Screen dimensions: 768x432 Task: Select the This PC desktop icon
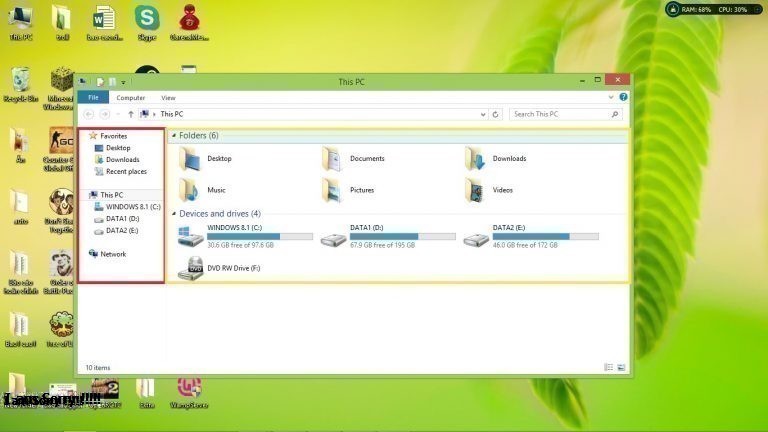coord(21,23)
